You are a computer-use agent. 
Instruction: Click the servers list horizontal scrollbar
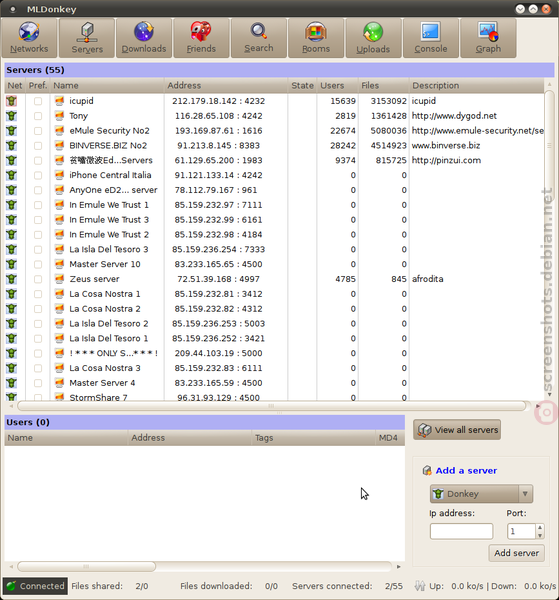271,406
